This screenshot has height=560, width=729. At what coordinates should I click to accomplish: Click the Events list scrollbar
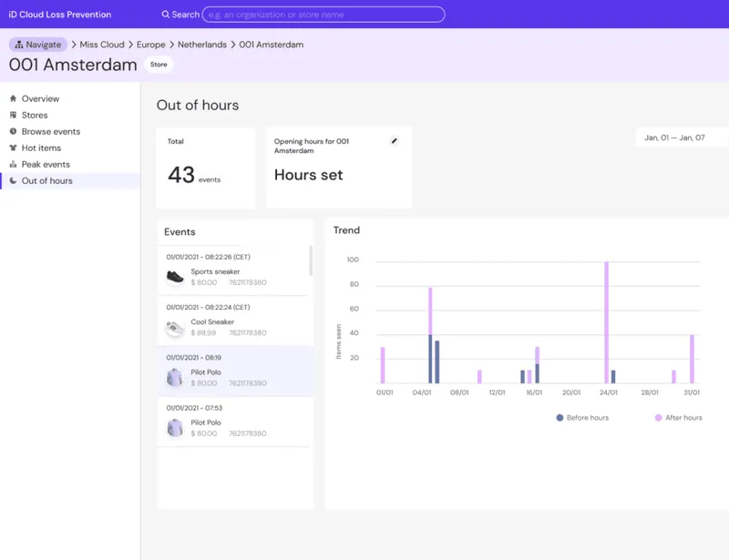[x=311, y=260]
